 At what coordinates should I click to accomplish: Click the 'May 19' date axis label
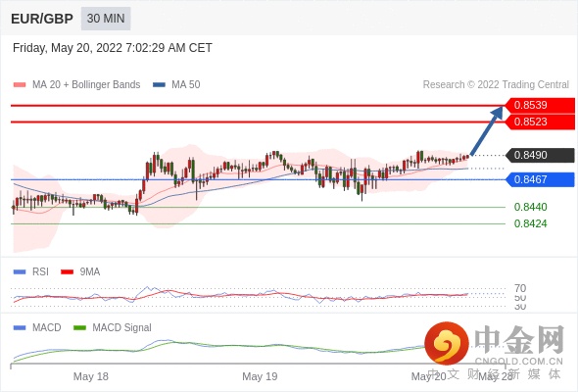coord(260,376)
